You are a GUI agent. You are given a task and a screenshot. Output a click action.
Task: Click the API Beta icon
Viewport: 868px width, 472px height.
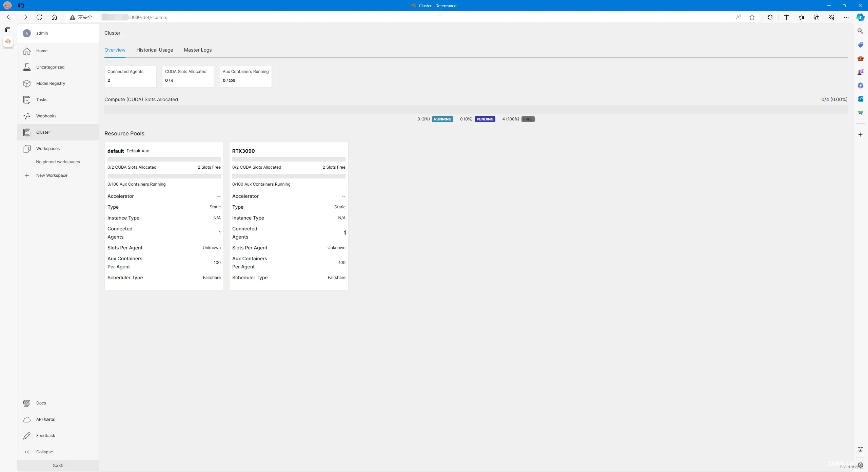26,419
